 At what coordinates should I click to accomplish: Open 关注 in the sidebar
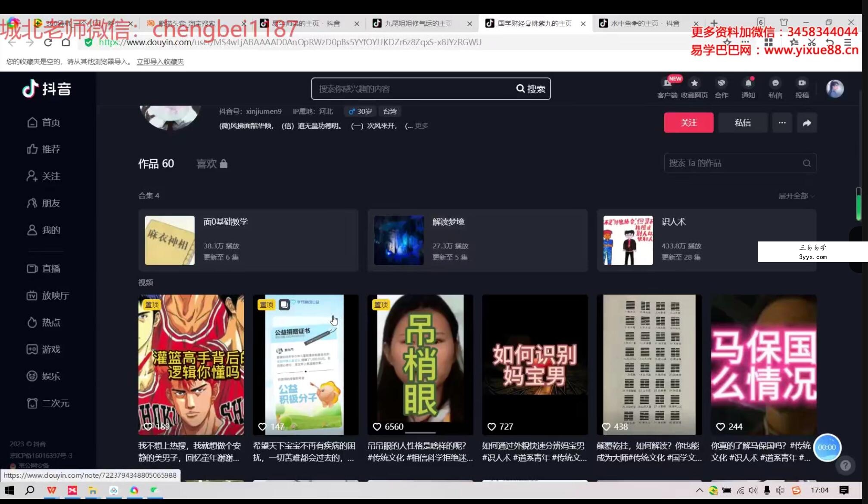pos(44,176)
